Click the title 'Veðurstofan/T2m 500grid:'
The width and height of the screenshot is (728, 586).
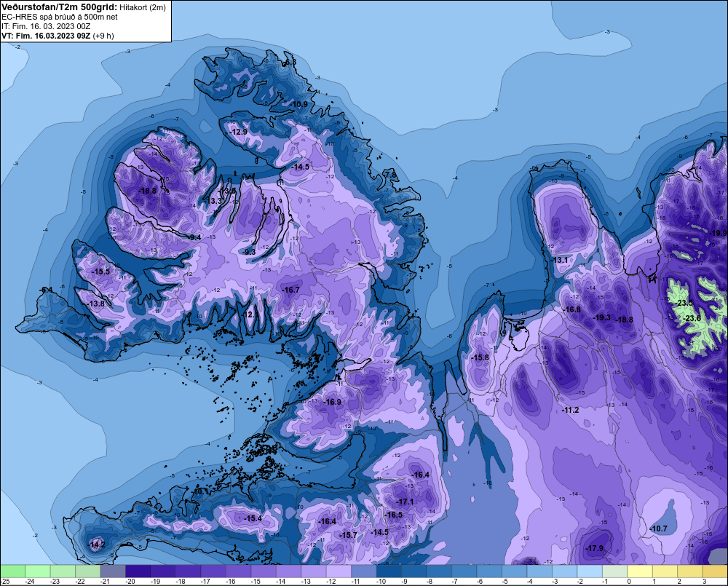pos(60,7)
